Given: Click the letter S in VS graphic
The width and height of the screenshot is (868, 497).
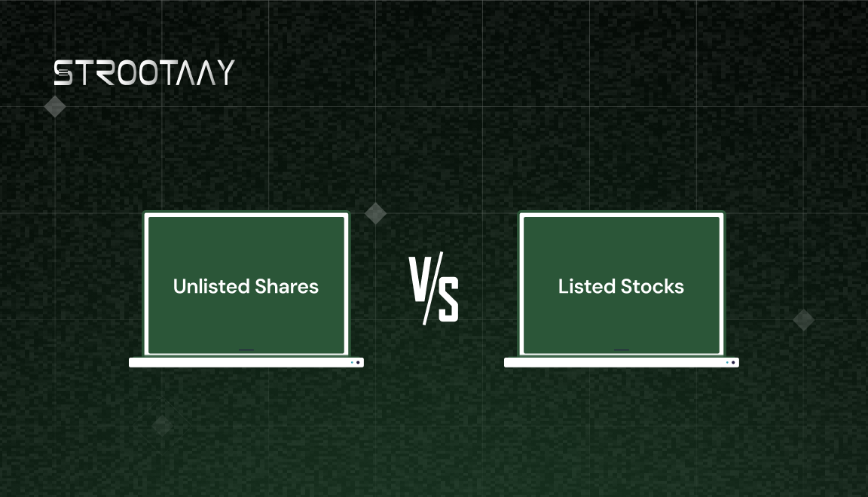Looking at the screenshot, I should click(448, 299).
